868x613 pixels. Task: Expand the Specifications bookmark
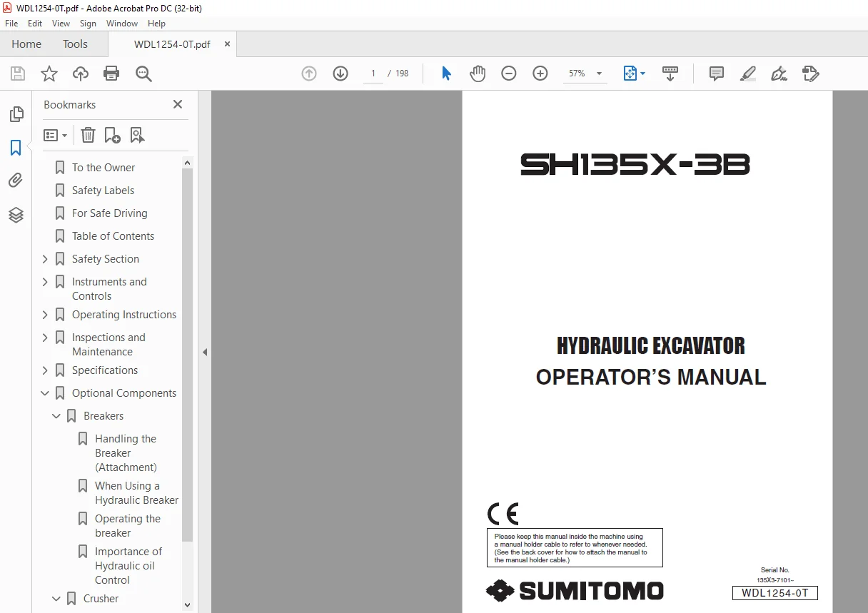[45, 370]
